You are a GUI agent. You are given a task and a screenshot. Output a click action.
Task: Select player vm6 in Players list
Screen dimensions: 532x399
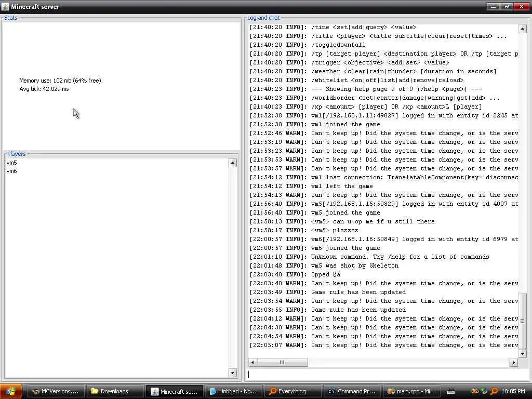[11, 171]
